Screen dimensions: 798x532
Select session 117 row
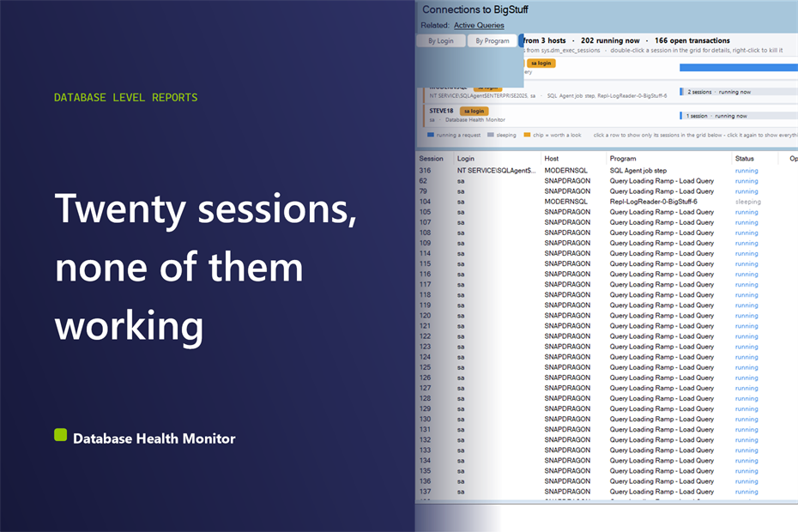pyautogui.click(x=607, y=285)
